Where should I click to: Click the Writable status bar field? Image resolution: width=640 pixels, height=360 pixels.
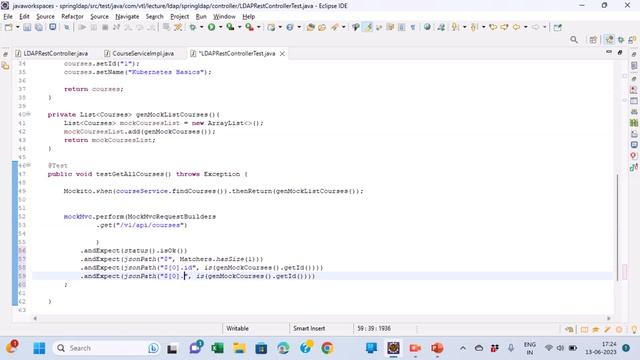(x=238, y=329)
